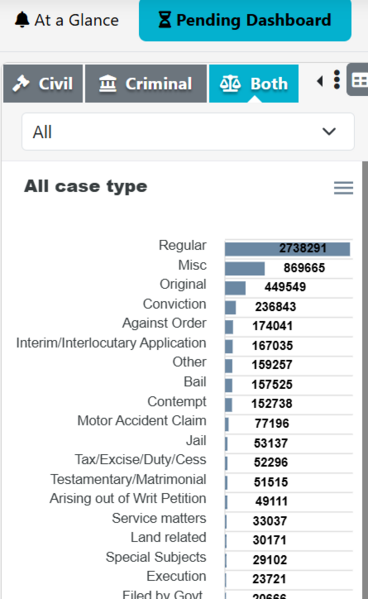
Task: Click the value 167035 in chart
Action: tap(272, 346)
